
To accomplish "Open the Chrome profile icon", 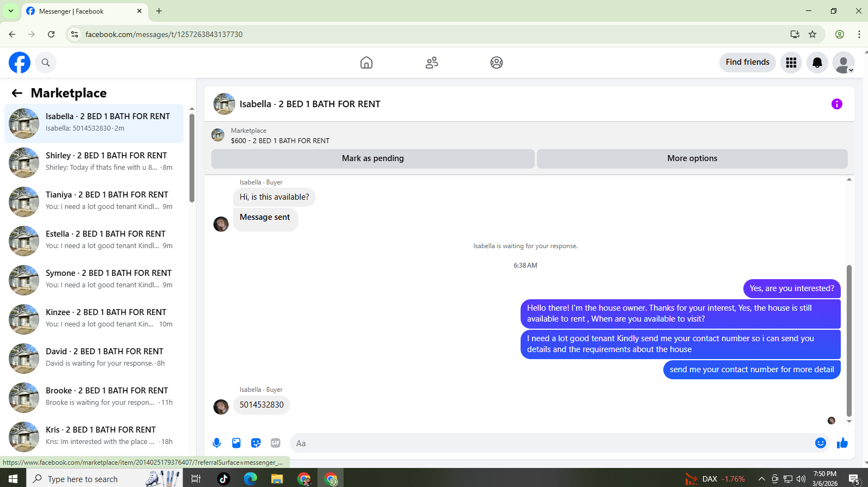I will coord(840,34).
